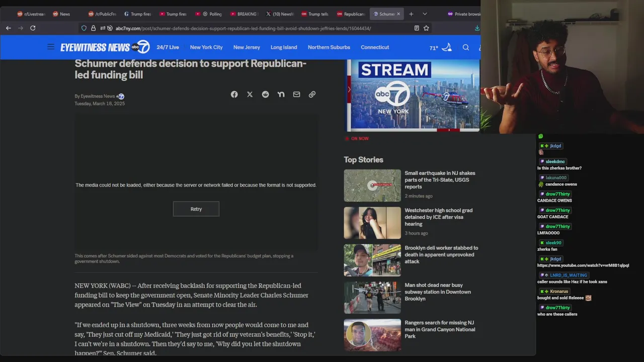644x362 pixels.
Task: Share article on Facebook
Action: tap(234, 95)
